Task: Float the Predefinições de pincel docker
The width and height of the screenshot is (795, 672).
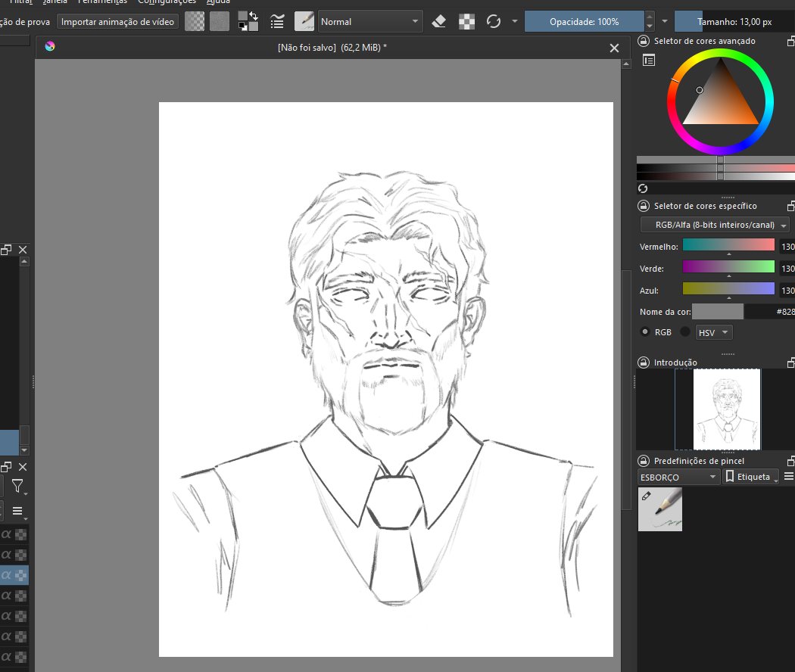Action: [791, 461]
